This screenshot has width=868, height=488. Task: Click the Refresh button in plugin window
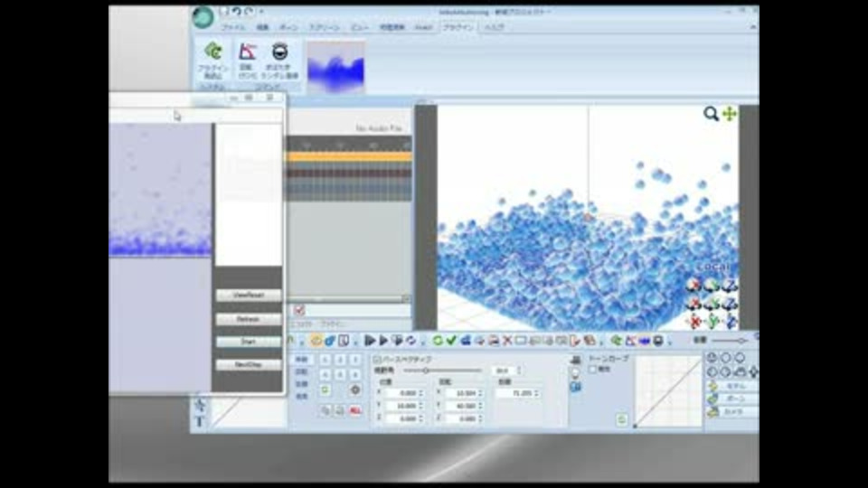248,319
